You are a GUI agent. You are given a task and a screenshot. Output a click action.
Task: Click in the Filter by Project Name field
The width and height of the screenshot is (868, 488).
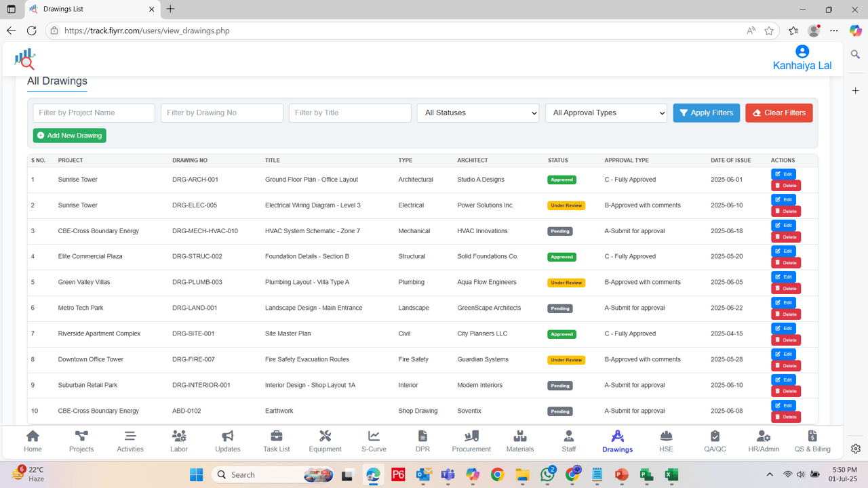(94, 113)
